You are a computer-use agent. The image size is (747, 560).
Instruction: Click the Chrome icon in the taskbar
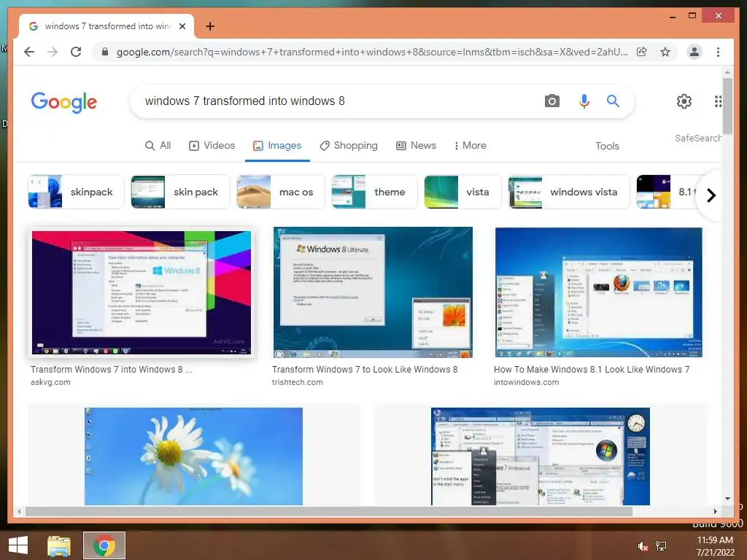[x=104, y=545]
